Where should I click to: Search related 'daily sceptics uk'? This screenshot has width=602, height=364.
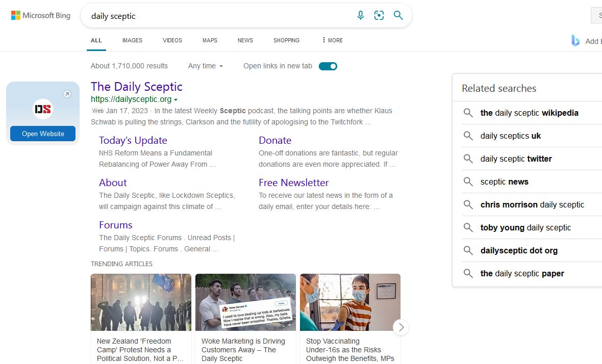click(x=511, y=136)
